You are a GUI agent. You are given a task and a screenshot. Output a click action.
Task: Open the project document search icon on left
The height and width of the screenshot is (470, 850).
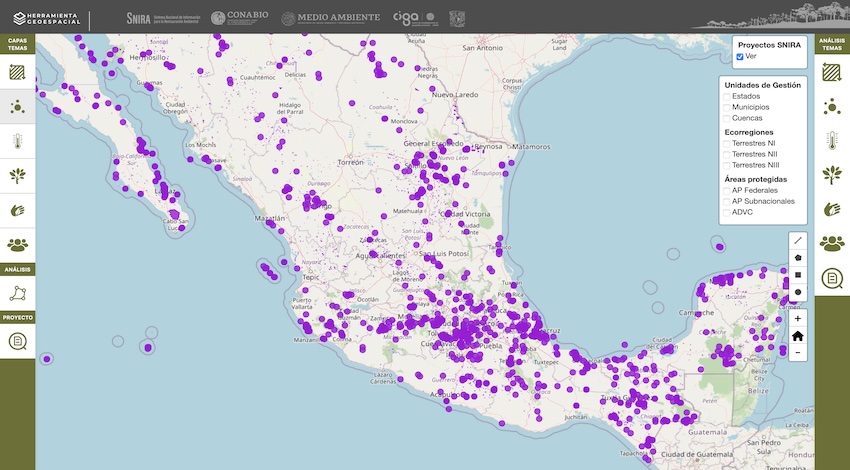pos(17,342)
